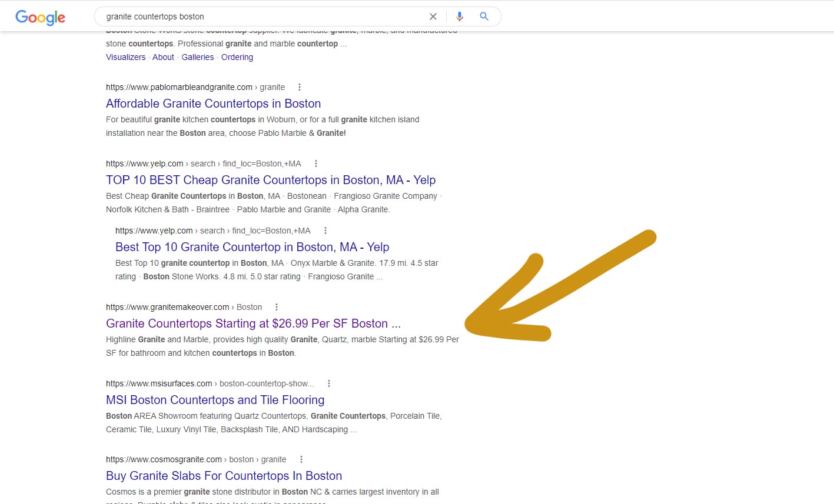Open Granite Countertops Starting at $26.99 result
Image resolution: width=834 pixels, height=504 pixels.
coord(253,323)
